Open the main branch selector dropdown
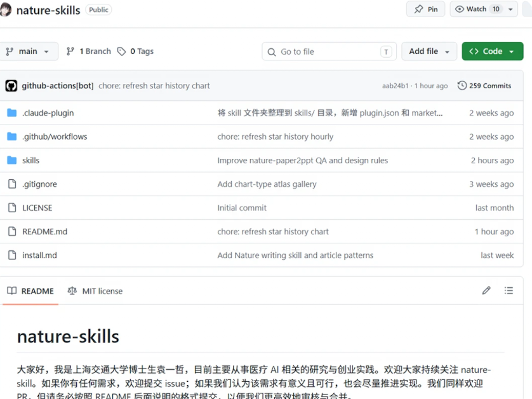 (x=28, y=51)
